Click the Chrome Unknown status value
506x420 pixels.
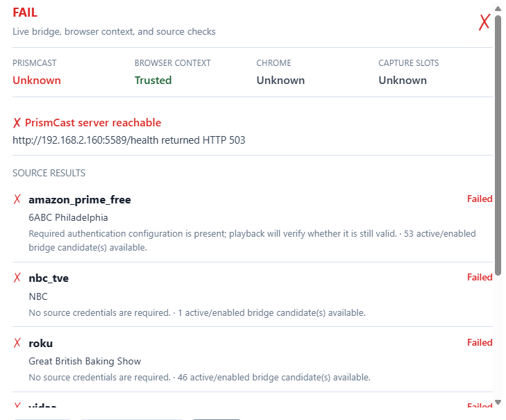point(280,80)
